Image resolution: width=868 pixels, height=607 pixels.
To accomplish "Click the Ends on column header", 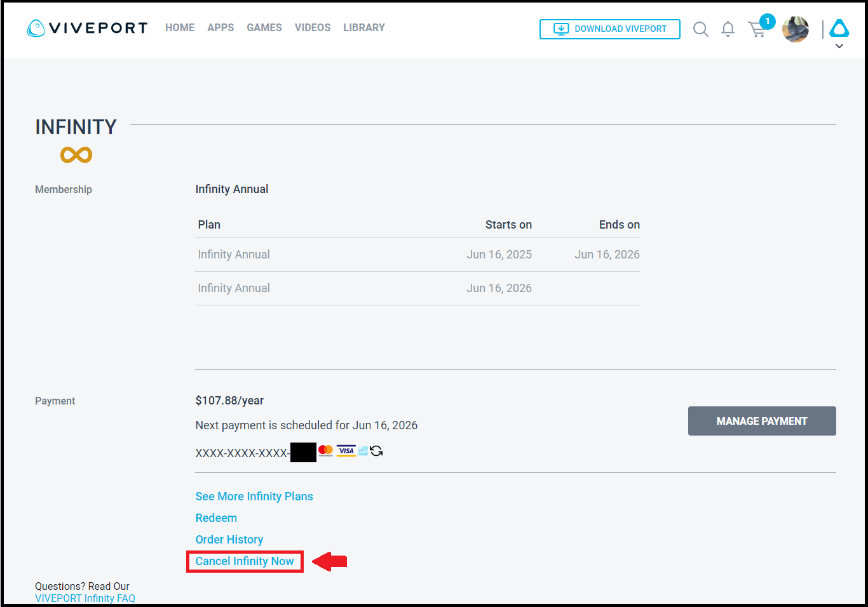I will point(620,225).
